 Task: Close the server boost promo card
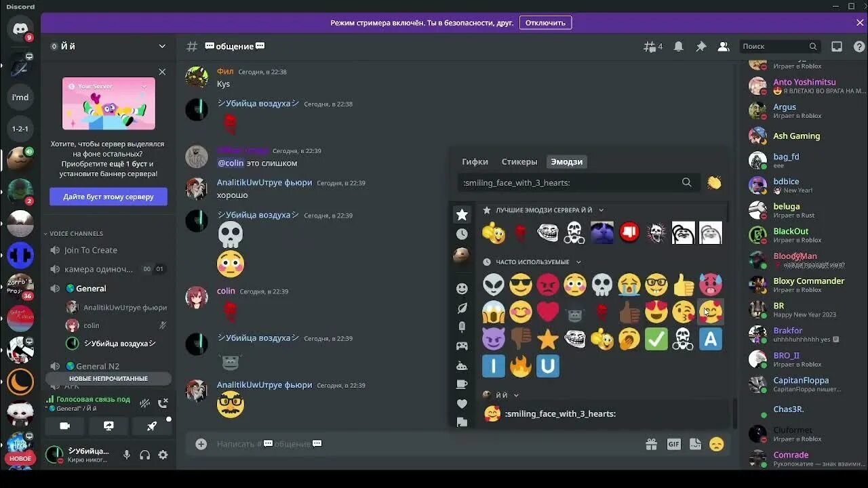162,71
